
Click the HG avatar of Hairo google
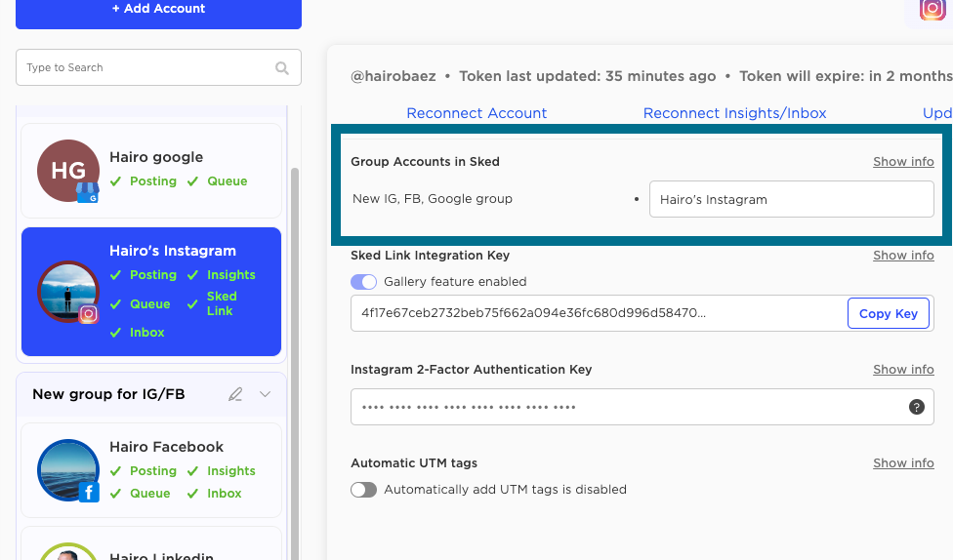pyautogui.click(x=68, y=171)
